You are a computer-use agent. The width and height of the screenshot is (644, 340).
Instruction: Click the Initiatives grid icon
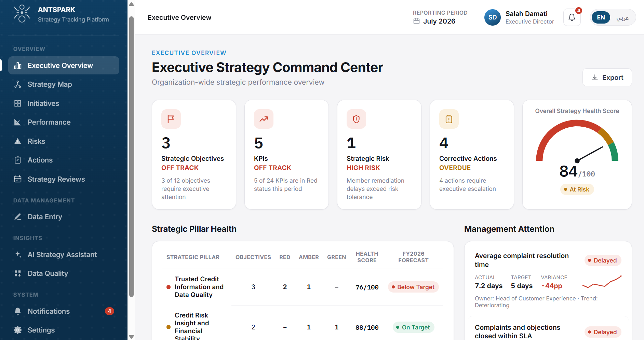18,103
